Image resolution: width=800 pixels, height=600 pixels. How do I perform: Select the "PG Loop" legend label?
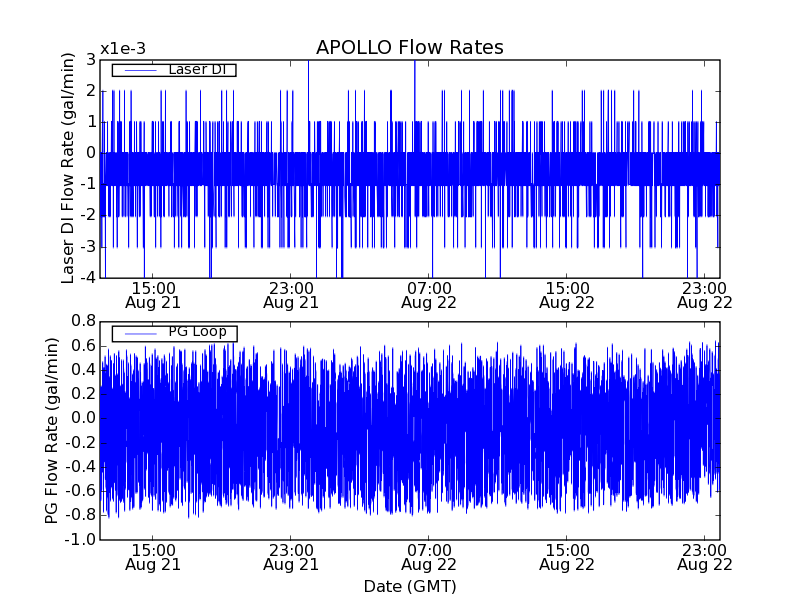(196, 332)
